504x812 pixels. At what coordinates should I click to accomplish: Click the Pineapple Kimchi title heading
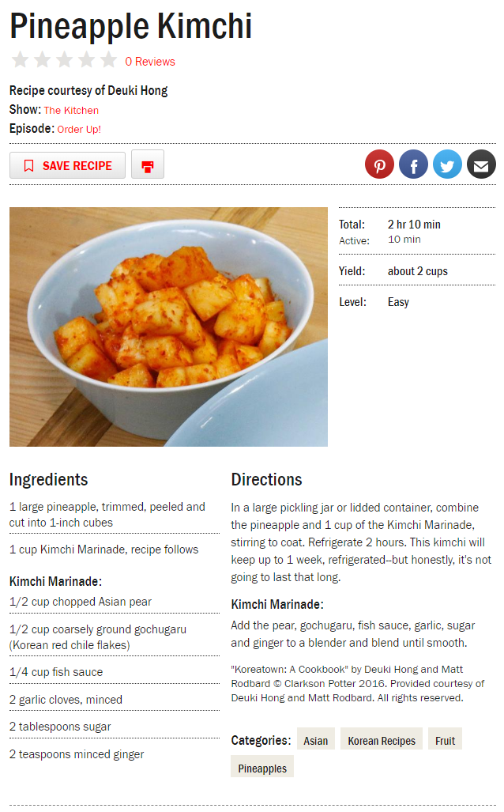[131, 26]
